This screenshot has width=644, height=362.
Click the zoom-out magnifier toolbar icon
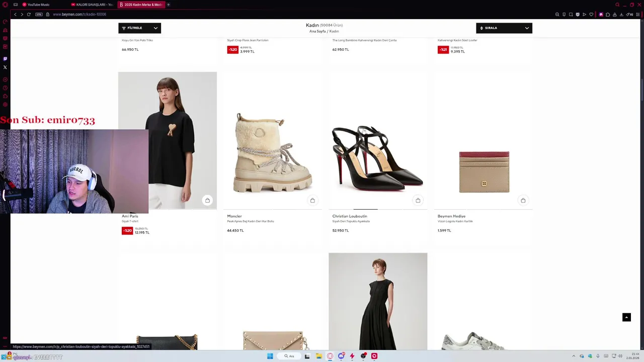click(557, 14)
